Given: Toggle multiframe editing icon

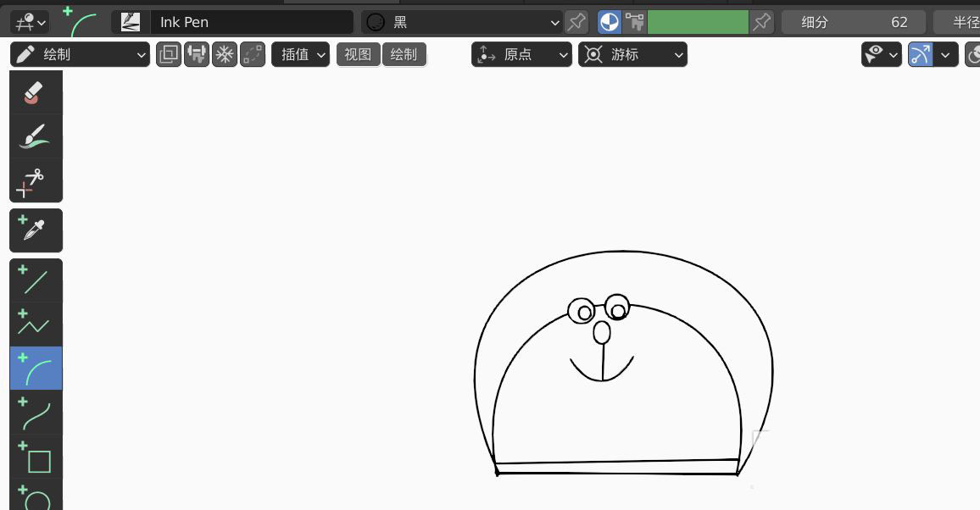Looking at the screenshot, I should coord(169,55).
